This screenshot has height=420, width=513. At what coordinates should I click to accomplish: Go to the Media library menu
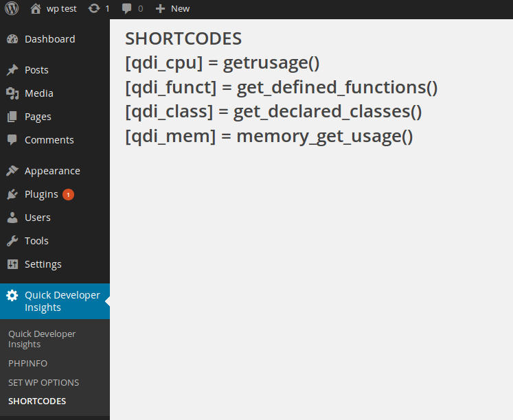click(39, 93)
